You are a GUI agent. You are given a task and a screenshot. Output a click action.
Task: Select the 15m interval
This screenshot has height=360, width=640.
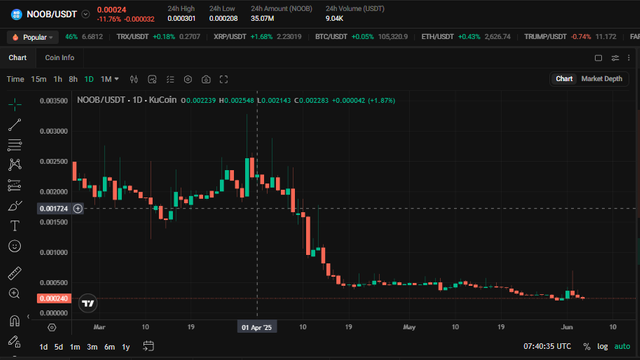[39, 79]
